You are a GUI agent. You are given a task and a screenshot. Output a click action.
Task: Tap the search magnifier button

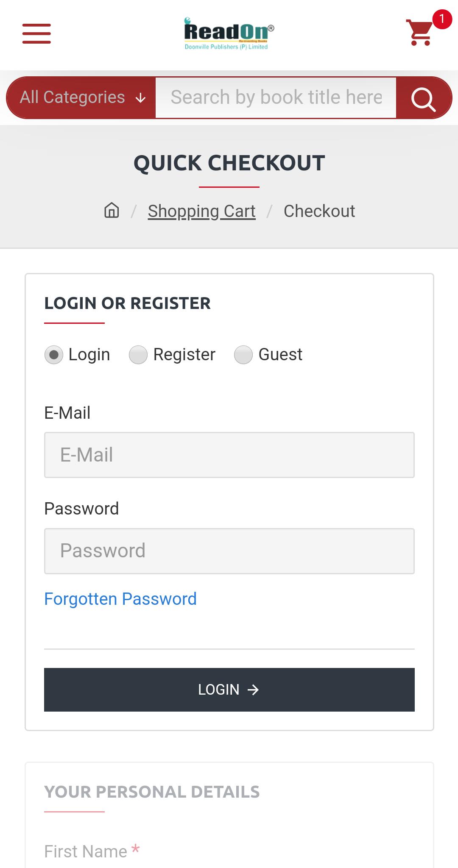[x=423, y=98]
